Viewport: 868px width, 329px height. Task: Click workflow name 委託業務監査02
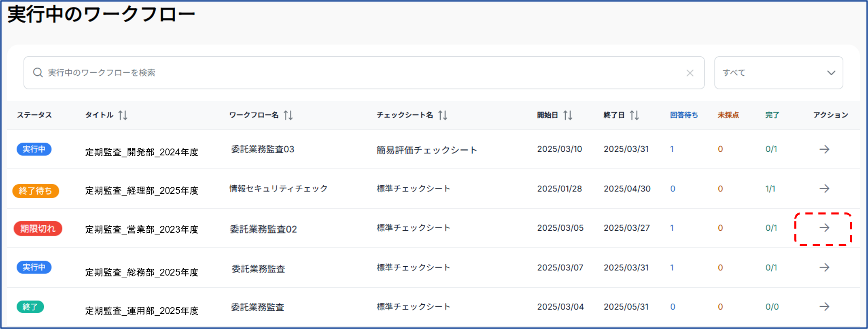(263, 229)
